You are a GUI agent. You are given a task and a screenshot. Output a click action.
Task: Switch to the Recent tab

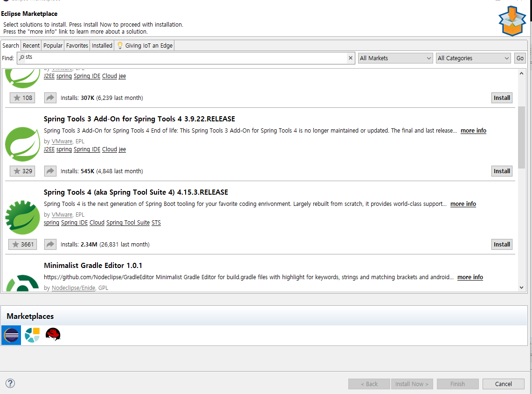point(31,45)
